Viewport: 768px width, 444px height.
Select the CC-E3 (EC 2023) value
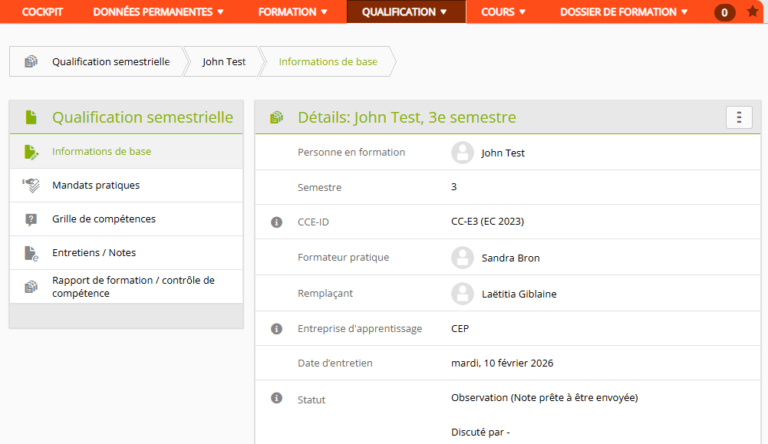487,222
